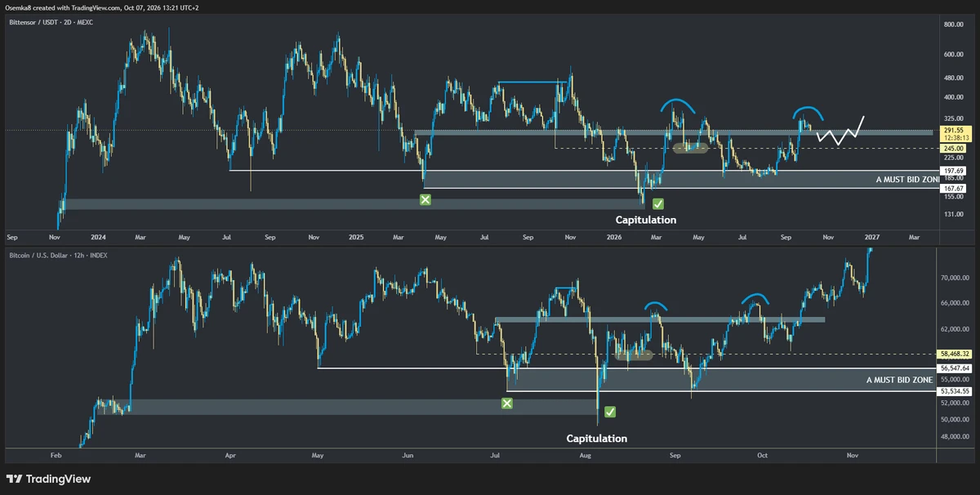The image size is (980, 495).
Task: Click the green X marker on the Bitcoin chart
Action: (507, 404)
